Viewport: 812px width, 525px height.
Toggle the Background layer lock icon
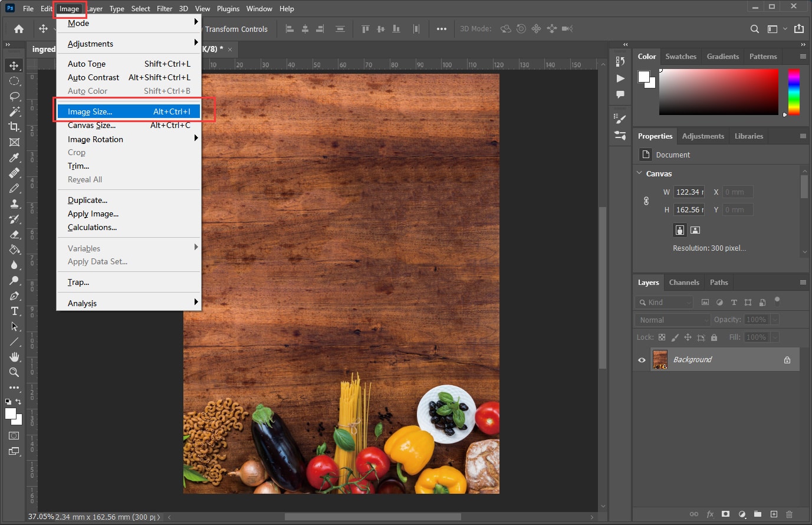[787, 360]
